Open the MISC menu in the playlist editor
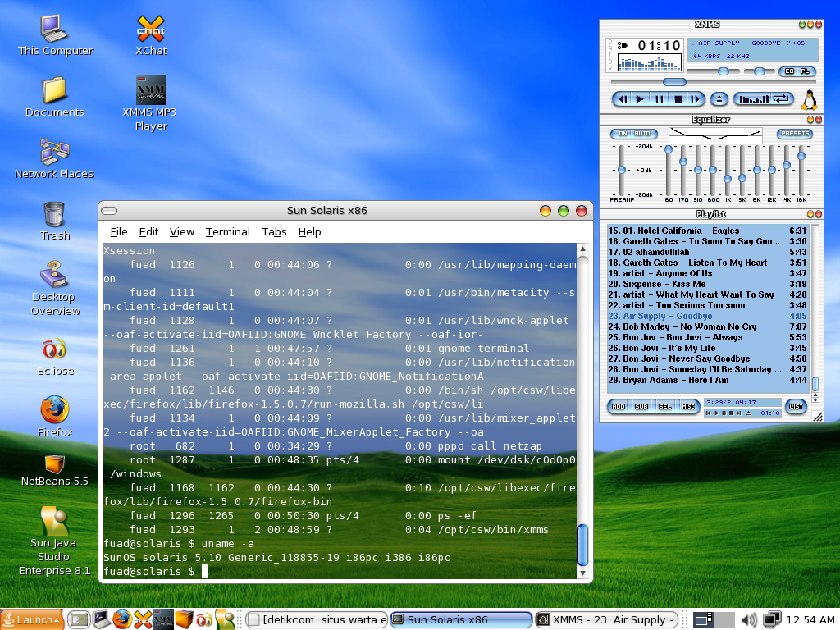 click(688, 406)
